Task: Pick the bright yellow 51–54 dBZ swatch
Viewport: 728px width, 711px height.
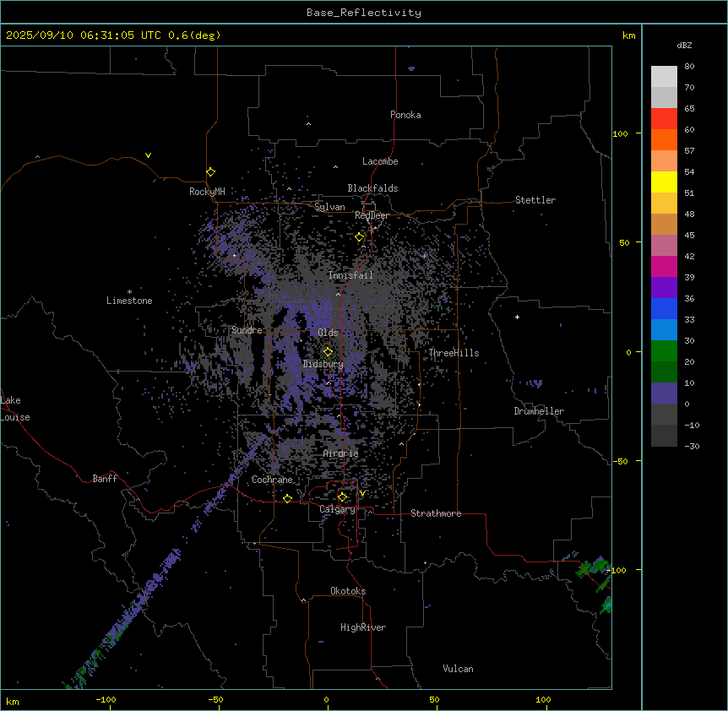Action: [x=664, y=182]
